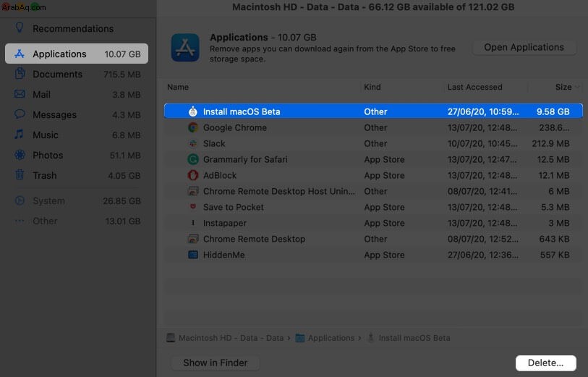Click the 9.58 GB size cell
The width and height of the screenshot is (588, 377).
coord(553,111)
